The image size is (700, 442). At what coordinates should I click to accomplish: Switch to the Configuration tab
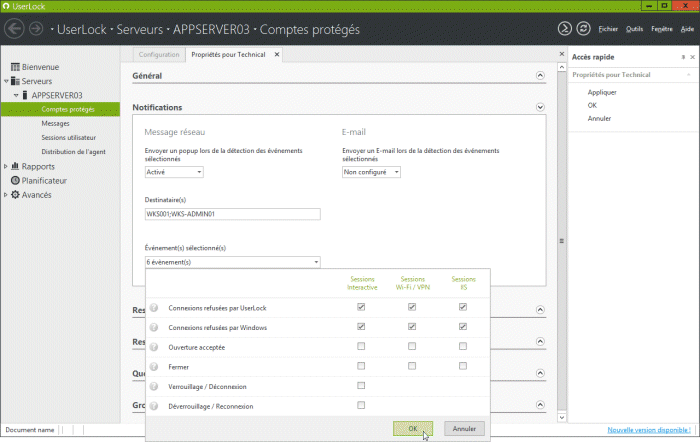click(x=159, y=54)
